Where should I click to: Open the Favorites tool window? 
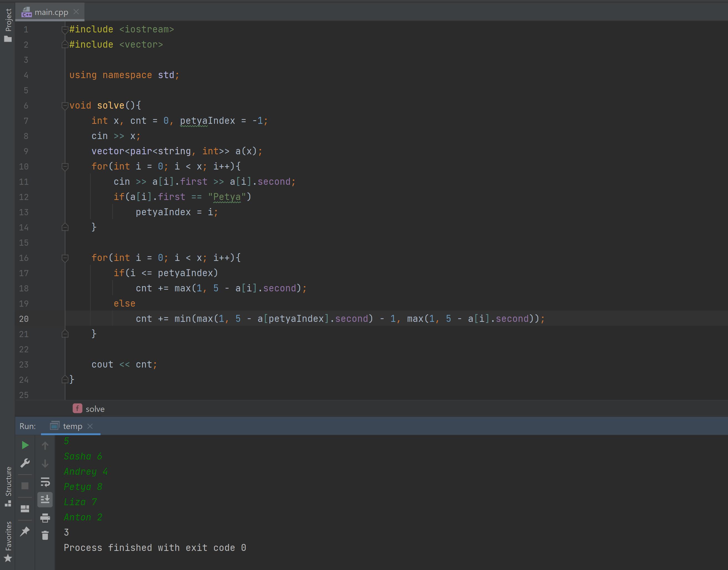pos(8,541)
